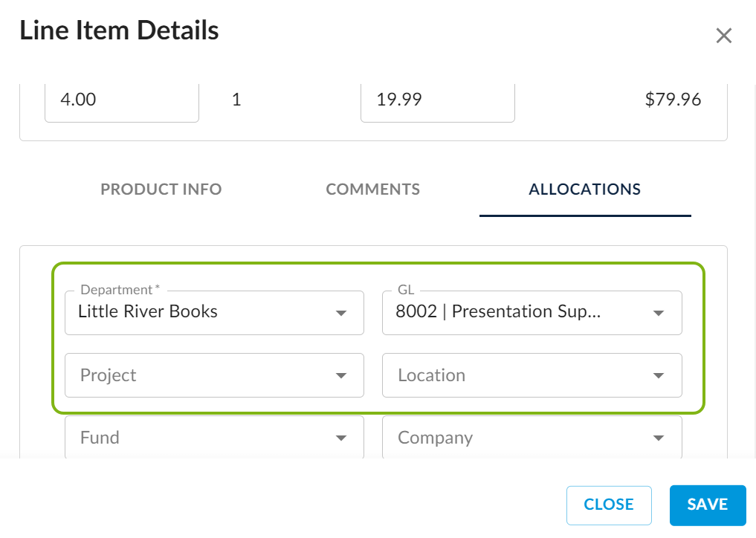This screenshot has height=538, width=756.
Task: Click the Close button
Action: click(x=608, y=505)
